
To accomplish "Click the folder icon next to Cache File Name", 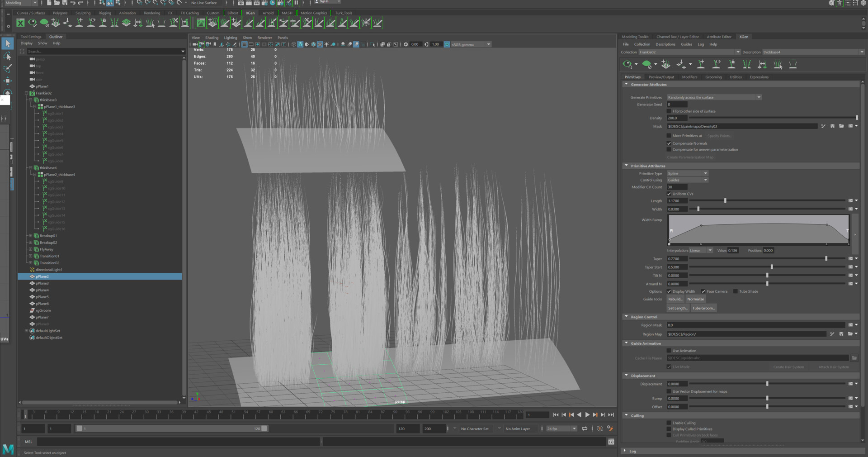I will tap(854, 358).
